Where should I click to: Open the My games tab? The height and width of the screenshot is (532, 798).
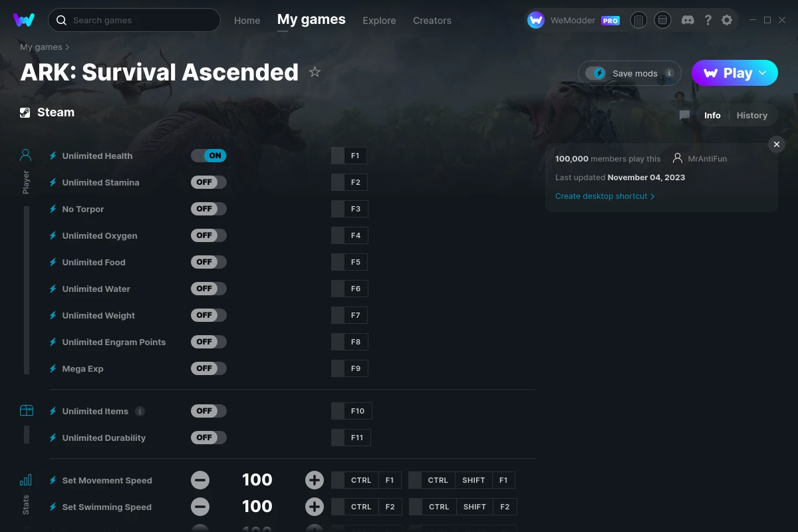[311, 20]
